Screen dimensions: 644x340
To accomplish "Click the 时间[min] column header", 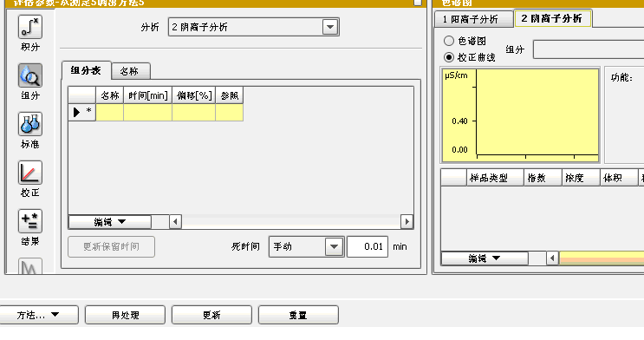I will coord(148,95).
